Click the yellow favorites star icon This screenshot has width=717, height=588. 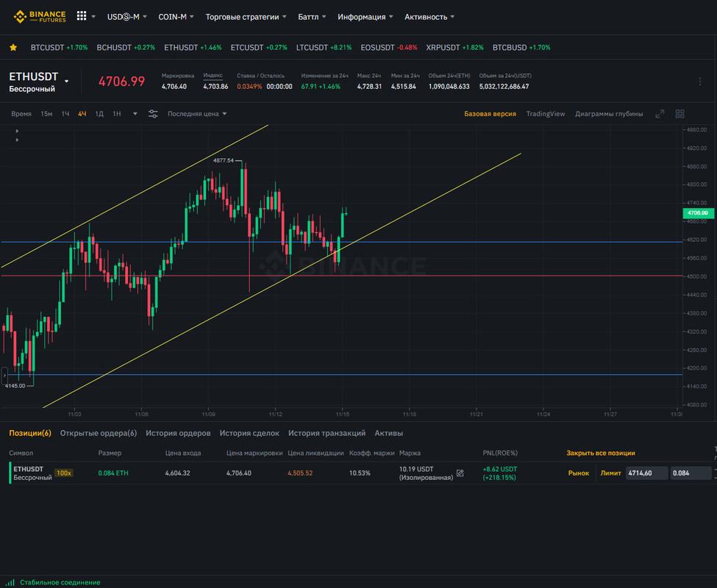point(13,48)
